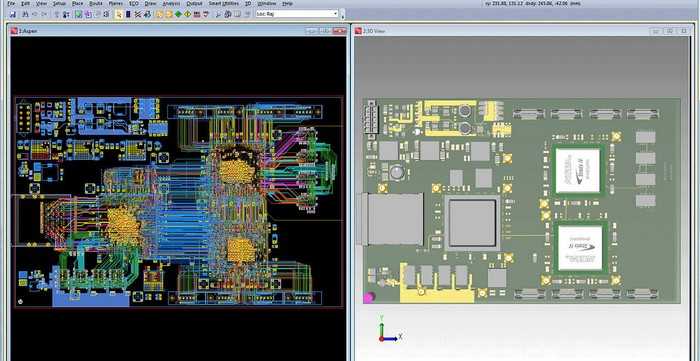The width and height of the screenshot is (700, 361).
Task: Click the magnifier zoom icon
Action: (218, 14)
